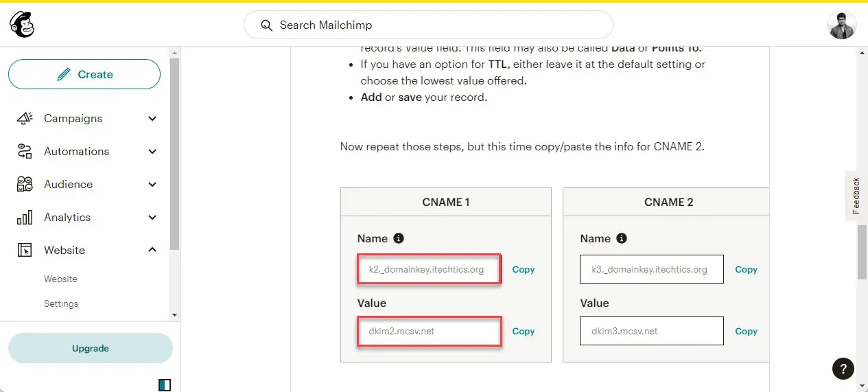Click the sidebar scrollbar up arrow

175,53
